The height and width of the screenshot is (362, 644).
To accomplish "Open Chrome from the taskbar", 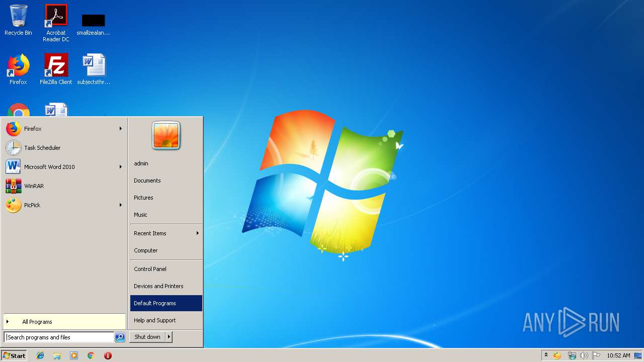I will pyautogui.click(x=91, y=355).
